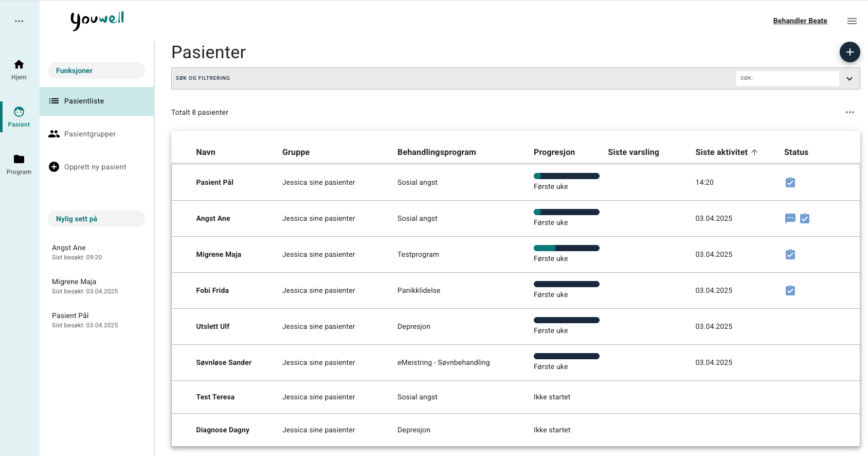868x456 pixels.
Task: Click the Behandler Beate user link
Action: click(800, 21)
